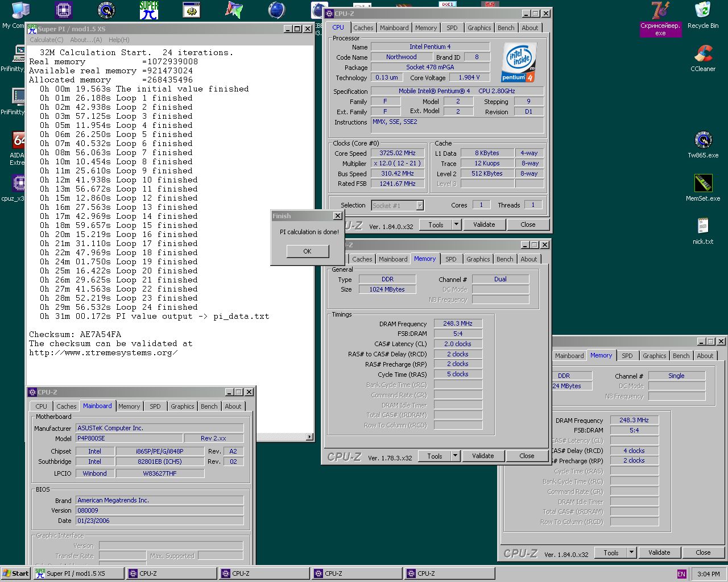This screenshot has width=728, height=582.
Task: Click the Super PI title bar icon
Action: pyautogui.click(x=32, y=28)
